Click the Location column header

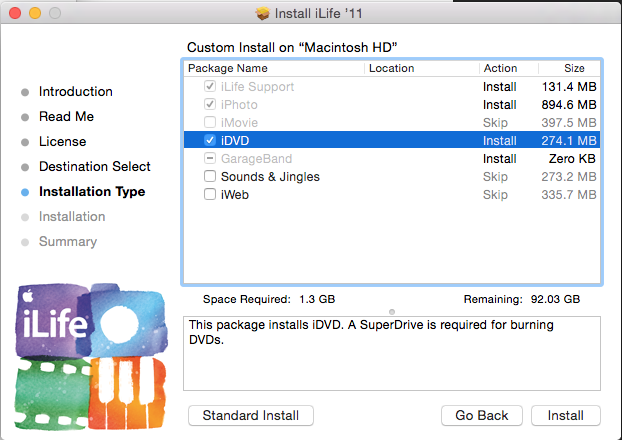[x=420, y=68]
